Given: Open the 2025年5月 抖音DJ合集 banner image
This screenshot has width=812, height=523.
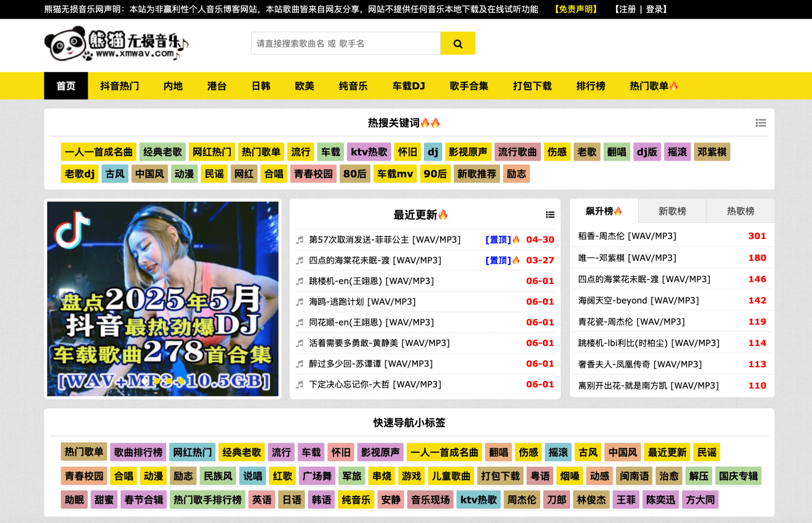Looking at the screenshot, I should [163, 299].
